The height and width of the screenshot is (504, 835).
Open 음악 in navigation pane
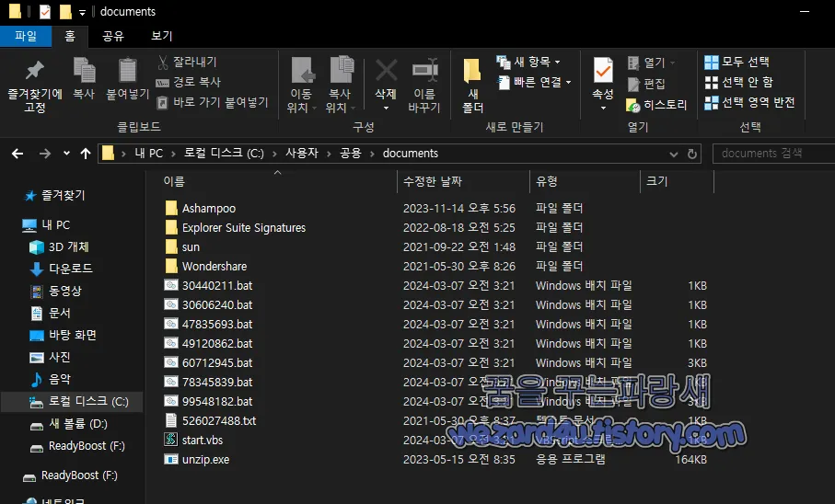[x=50, y=380]
